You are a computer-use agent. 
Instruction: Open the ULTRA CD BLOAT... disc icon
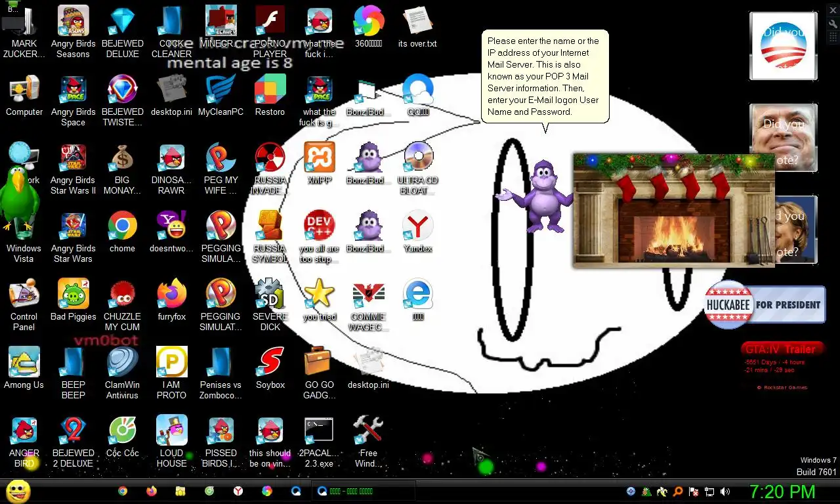418,169
